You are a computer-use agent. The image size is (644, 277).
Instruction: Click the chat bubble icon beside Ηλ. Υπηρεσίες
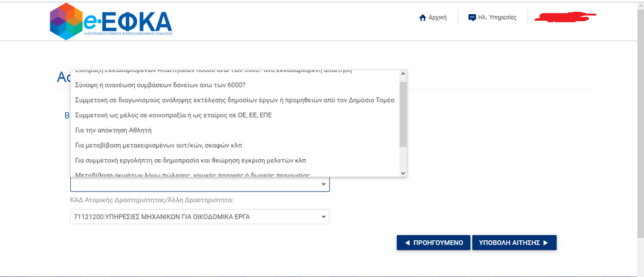click(472, 17)
